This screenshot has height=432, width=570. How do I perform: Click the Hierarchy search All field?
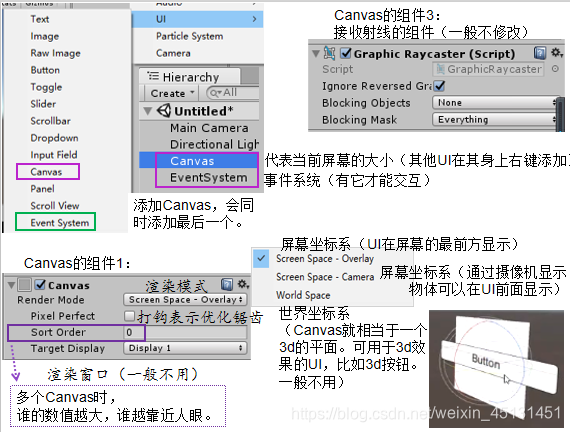click(233, 93)
